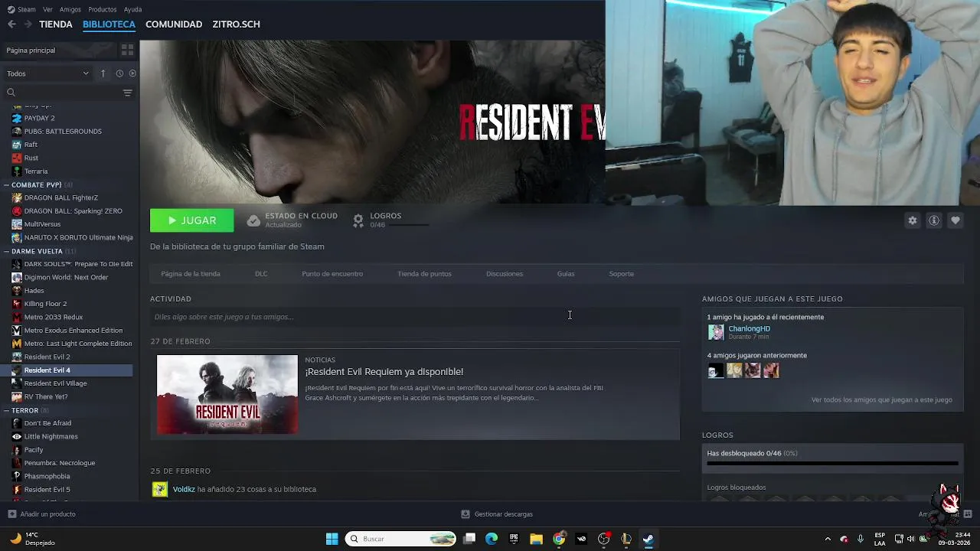
Task: Open OBS Studio from taskbar
Action: (x=603, y=539)
